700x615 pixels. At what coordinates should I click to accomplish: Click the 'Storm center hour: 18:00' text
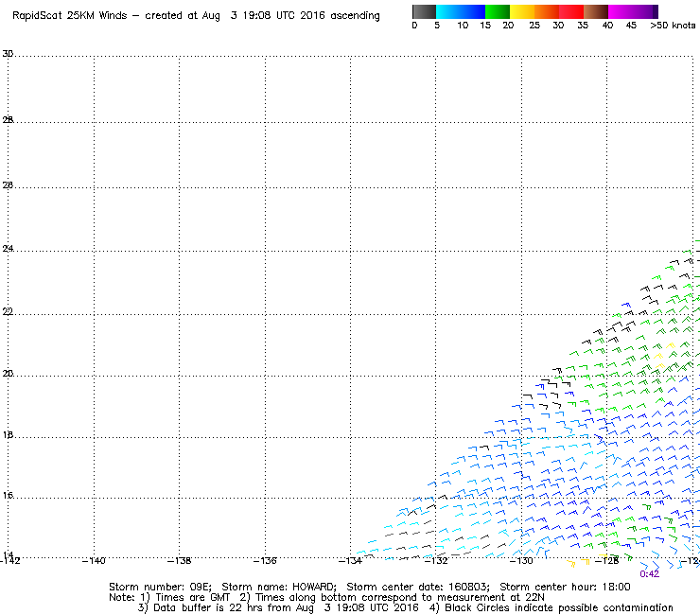(x=565, y=587)
